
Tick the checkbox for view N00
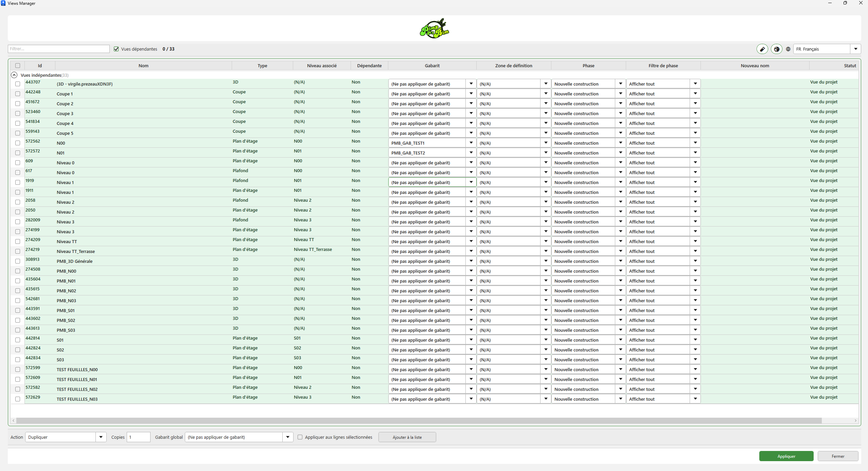pos(18,143)
